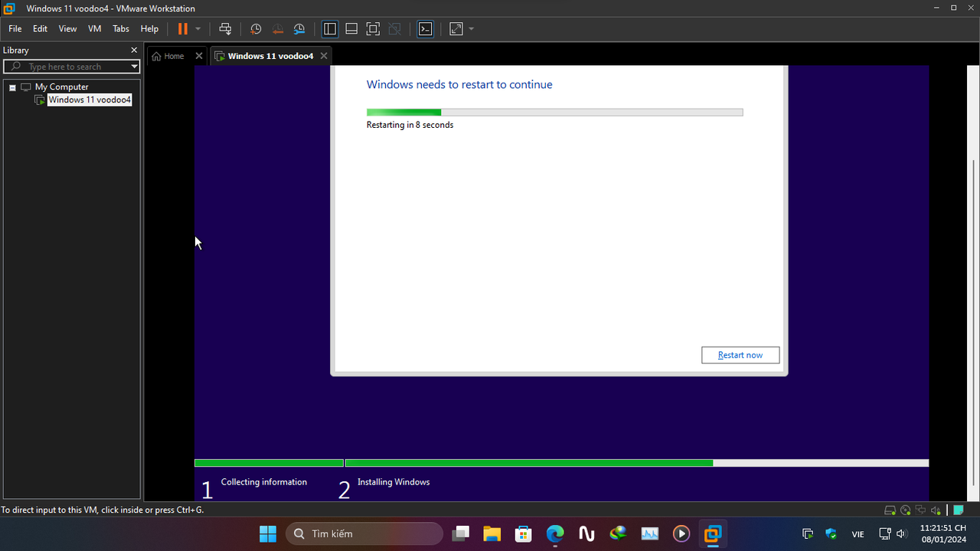Click the taskbar Tìm kiếm search box
Screen dimensions: 980x551
pyautogui.click(x=364, y=533)
